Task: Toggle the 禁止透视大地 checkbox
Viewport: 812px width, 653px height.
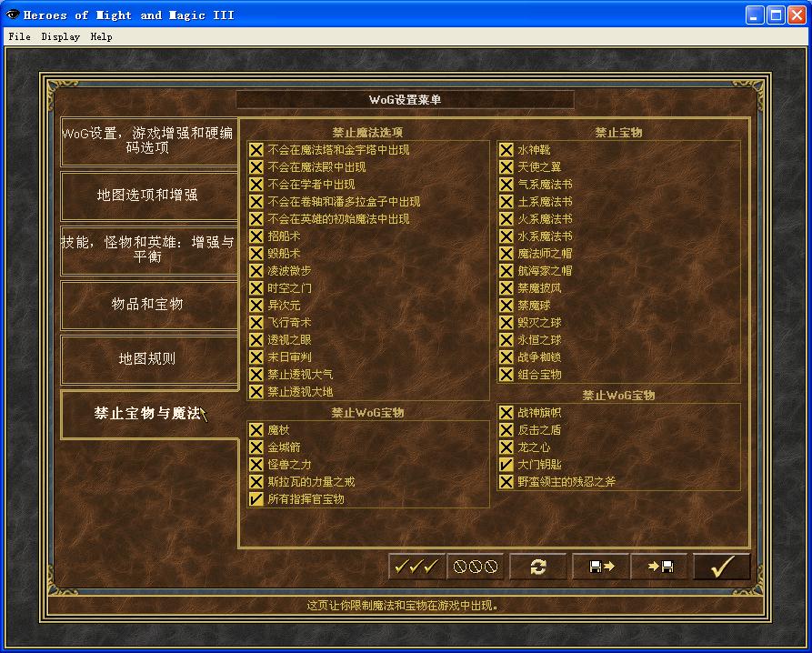Action: point(256,391)
